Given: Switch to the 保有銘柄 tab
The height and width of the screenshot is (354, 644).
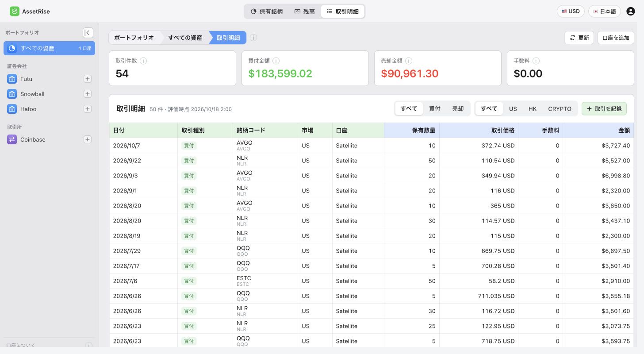Looking at the screenshot, I should point(267,12).
